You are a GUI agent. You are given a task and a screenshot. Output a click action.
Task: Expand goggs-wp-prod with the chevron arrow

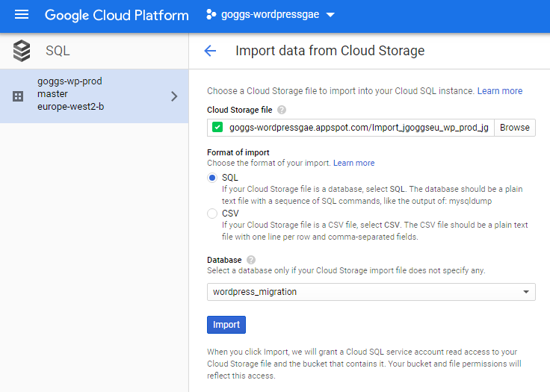pos(174,96)
